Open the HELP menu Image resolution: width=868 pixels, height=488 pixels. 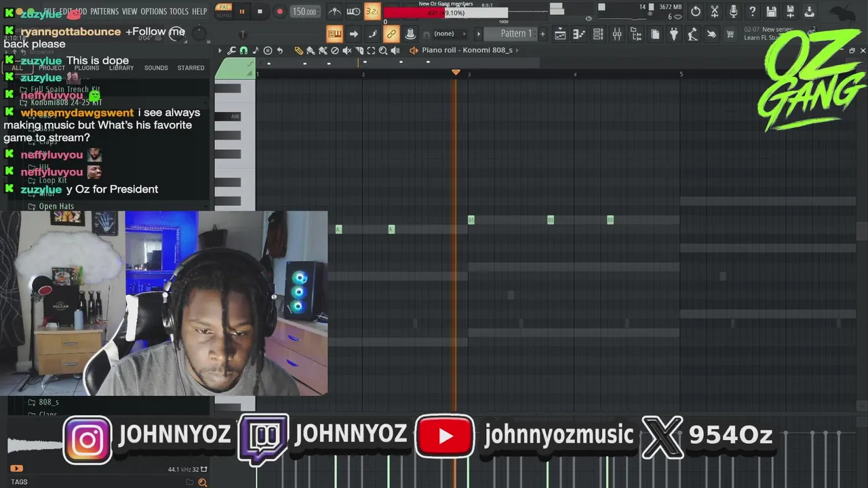click(x=199, y=12)
